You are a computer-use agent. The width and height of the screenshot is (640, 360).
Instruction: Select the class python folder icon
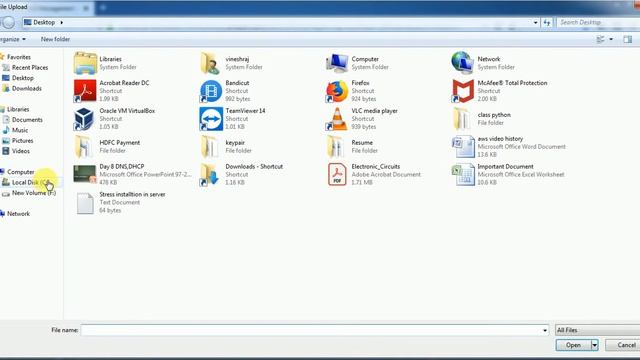click(463, 119)
